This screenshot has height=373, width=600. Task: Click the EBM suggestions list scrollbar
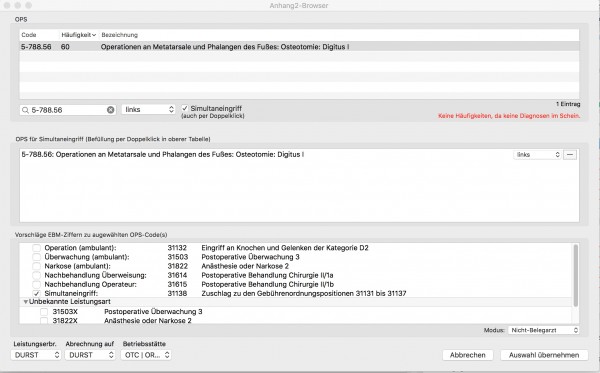tap(576, 275)
